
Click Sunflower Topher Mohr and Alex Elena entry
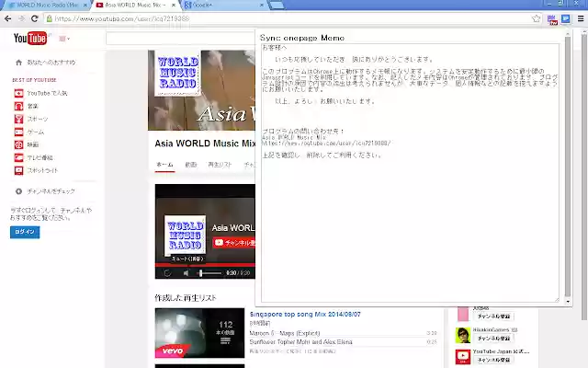click(300, 341)
